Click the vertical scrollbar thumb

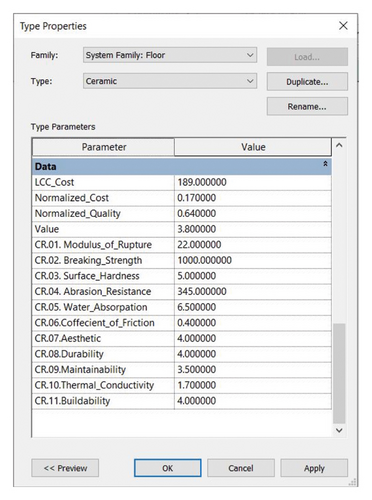click(339, 373)
